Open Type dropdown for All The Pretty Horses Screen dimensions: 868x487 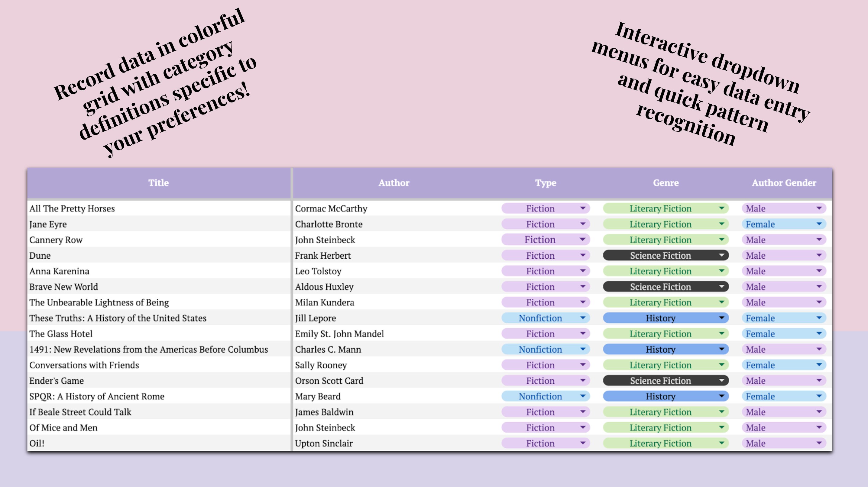pyautogui.click(x=546, y=208)
